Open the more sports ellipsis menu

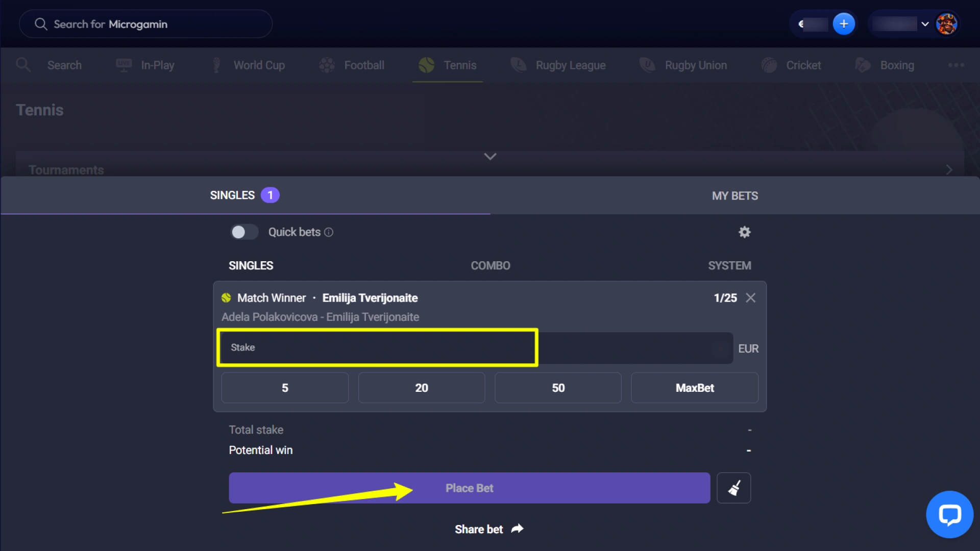956,65
